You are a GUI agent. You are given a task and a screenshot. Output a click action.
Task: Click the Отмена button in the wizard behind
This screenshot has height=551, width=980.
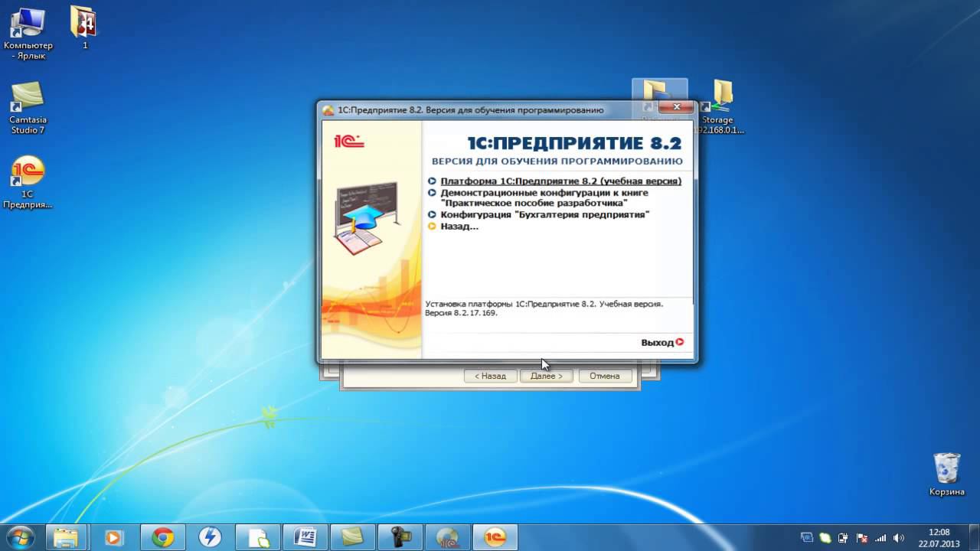pos(605,376)
